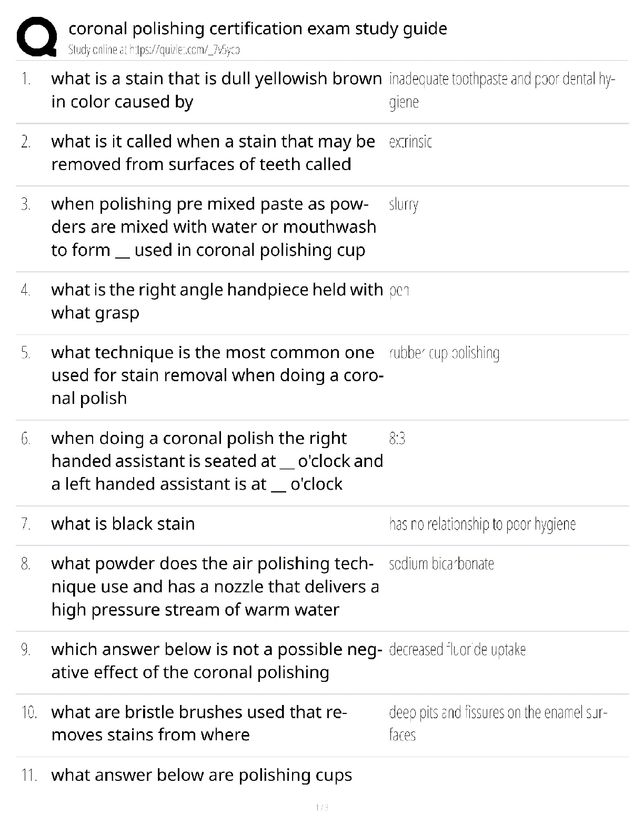644x834 pixels.
Task: Click the answer 'extrinsic'
Action: point(410,142)
